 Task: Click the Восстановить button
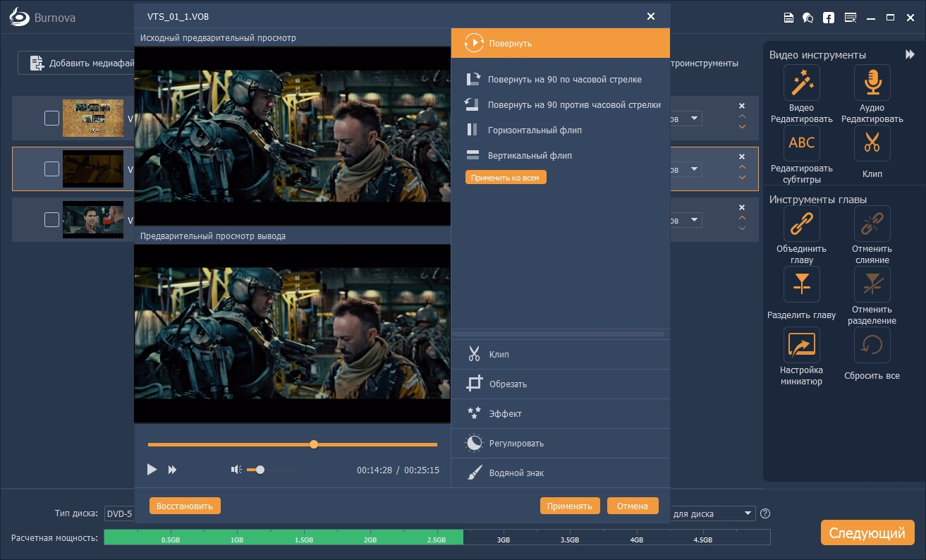[x=185, y=506]
